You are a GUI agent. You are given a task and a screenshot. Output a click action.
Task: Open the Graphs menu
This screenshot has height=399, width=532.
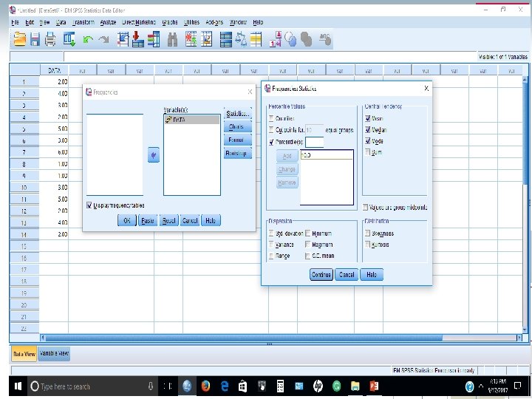coord(170,22)
